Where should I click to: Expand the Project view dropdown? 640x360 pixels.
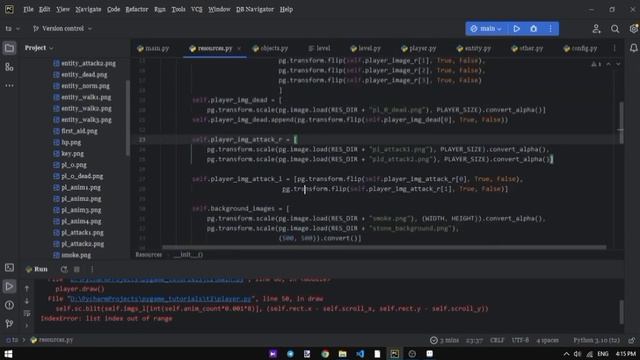[x=39, y=48]
